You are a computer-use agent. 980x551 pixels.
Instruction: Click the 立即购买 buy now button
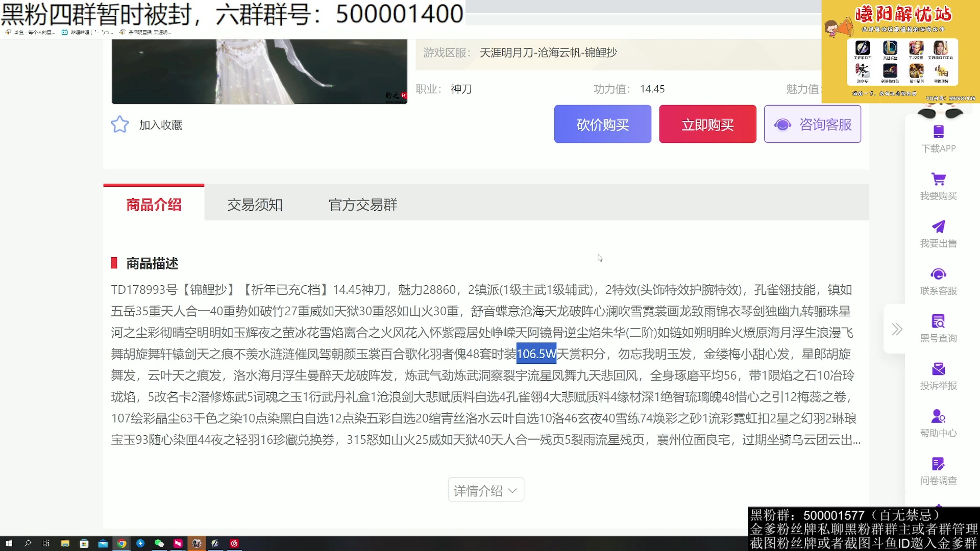click(707, 124)
